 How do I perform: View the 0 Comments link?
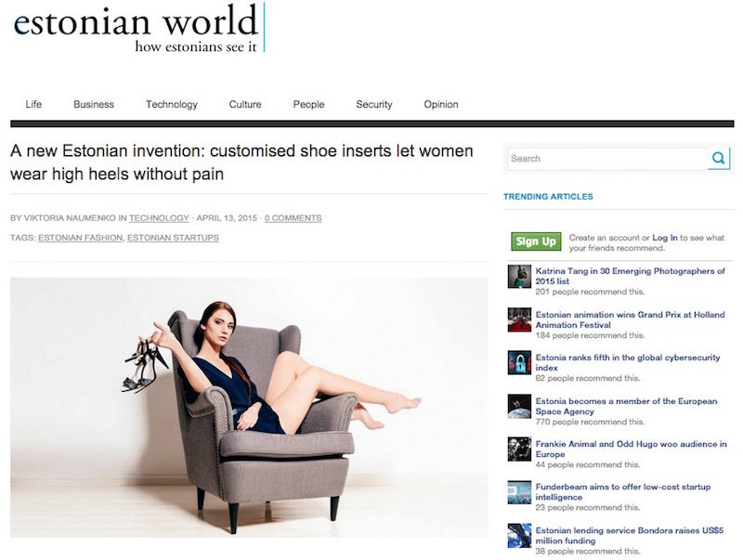(293, 218)
